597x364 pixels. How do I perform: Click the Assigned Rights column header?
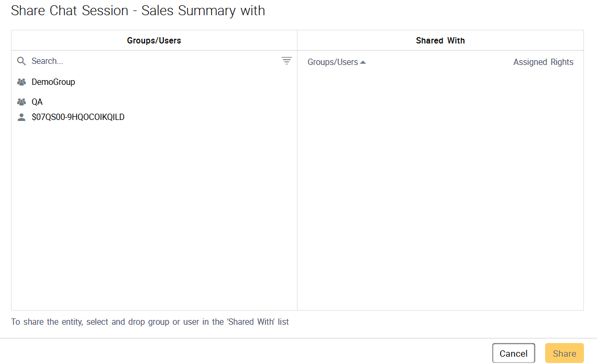pyautogui.click(x=543, y=62)
